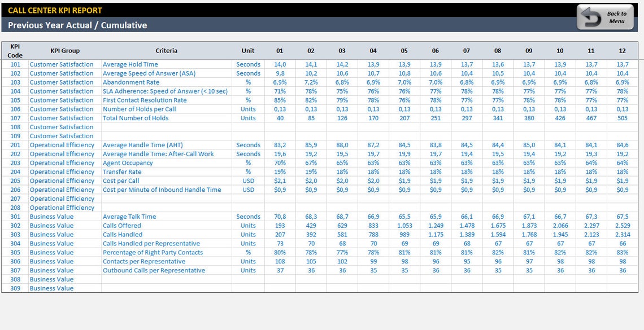Click month column header 12
Viewport: 644px width, 330px height.
coord(622,50)
